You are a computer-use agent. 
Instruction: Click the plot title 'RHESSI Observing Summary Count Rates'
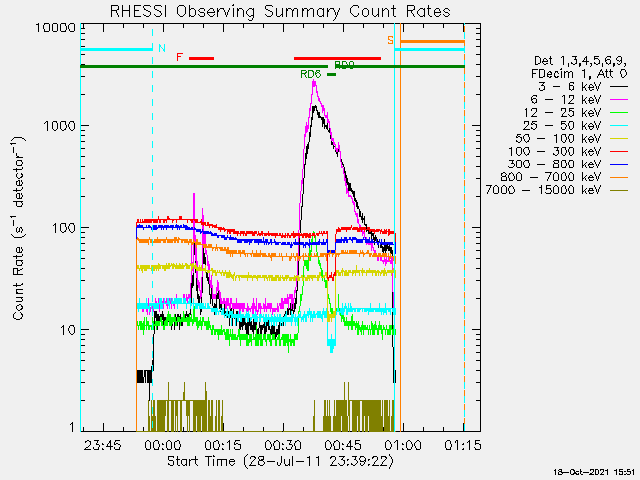coord(280,11)
